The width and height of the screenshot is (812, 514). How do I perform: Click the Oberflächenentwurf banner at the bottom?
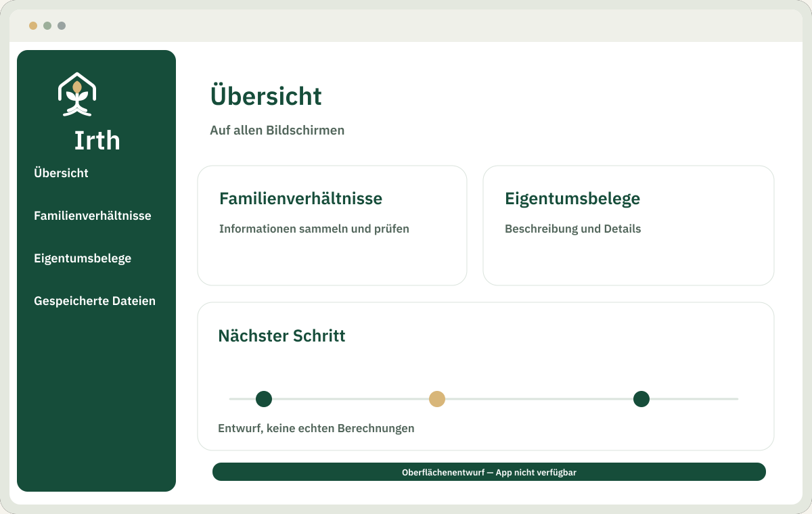coord(489,472)
